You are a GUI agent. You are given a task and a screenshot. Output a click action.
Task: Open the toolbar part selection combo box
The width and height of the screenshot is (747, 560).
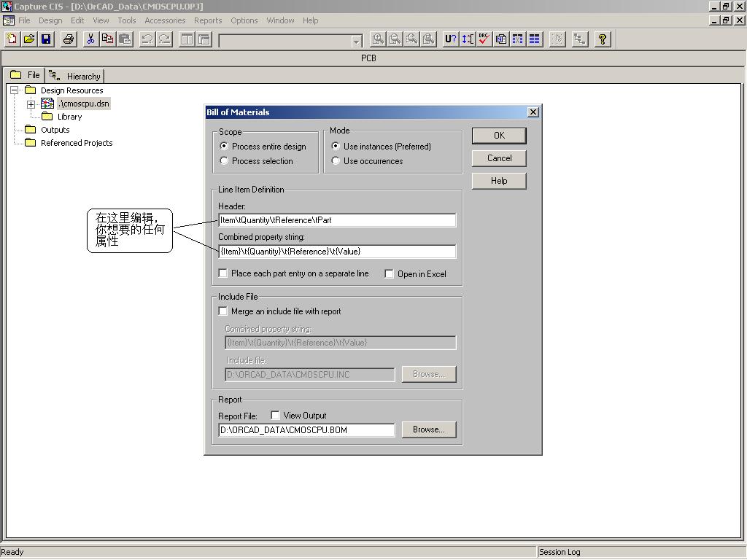pos(356,42)
